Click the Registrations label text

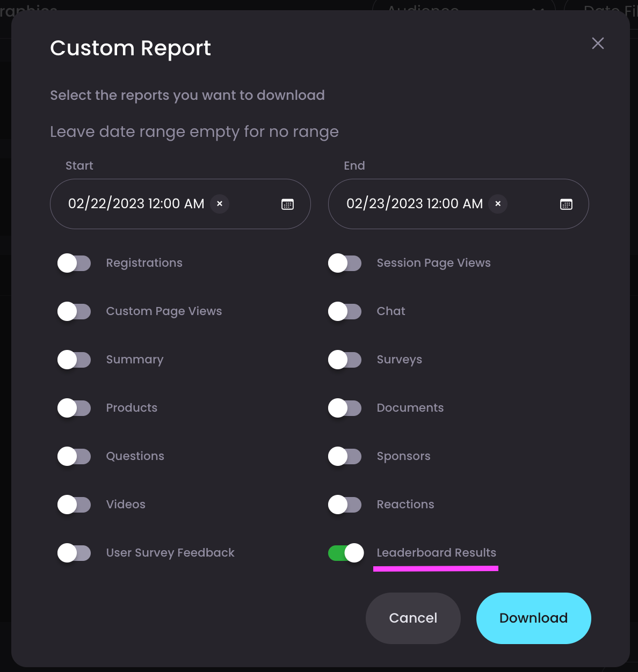pos(144,263)
